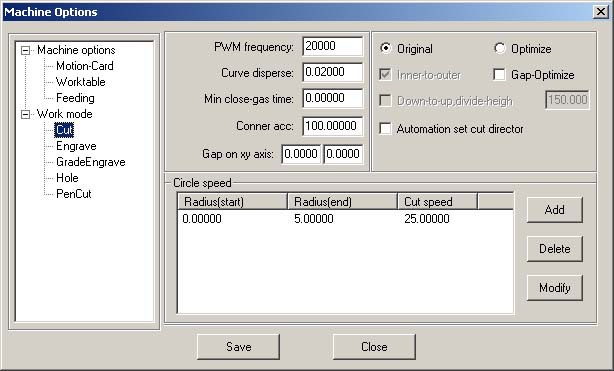This screenshot has height=371, width=614.
Task: Add a new circle speed entry
Action: (554, 210)
